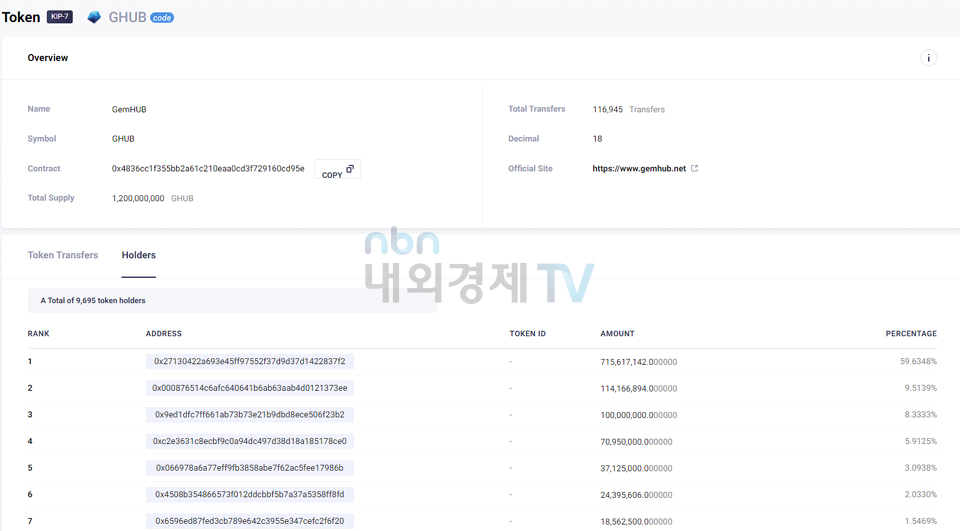Open the 'code' badge beside GHUB
Viewport: 960px width, 531px height.
click(162, 18)
